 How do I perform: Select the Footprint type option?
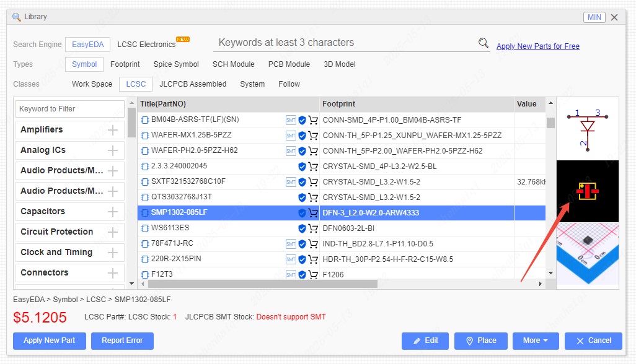[x=125, y=64]
